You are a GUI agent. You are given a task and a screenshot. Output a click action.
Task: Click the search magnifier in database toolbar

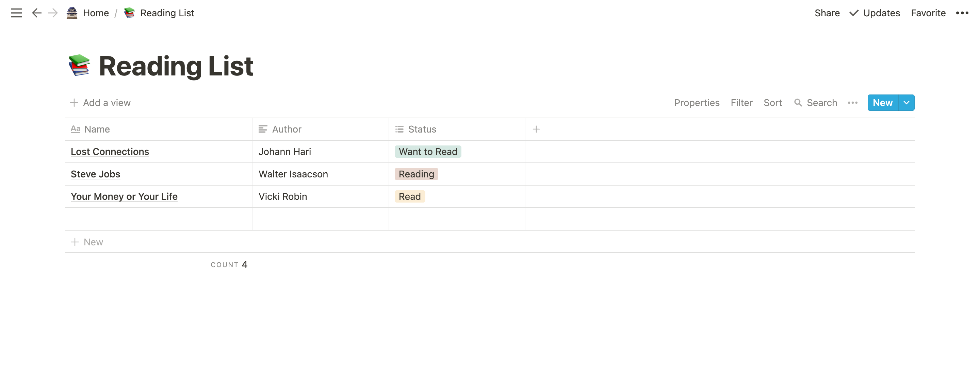(x=798, y=103)
